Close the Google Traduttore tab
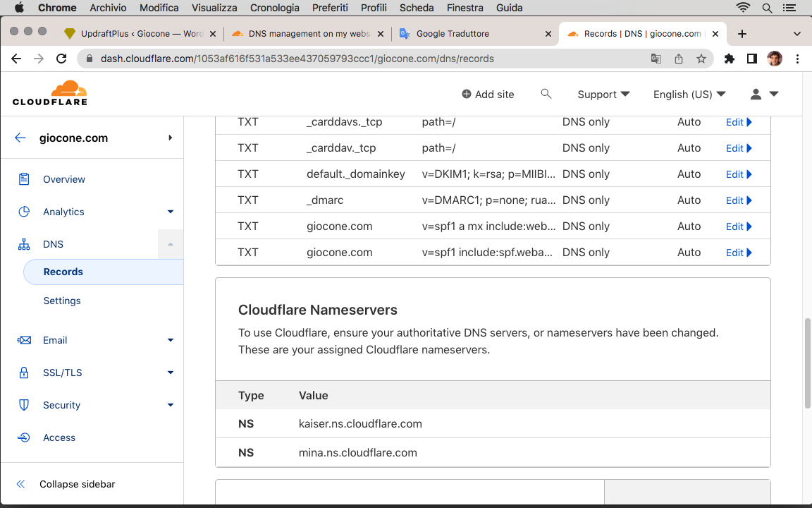 point(548,34)
